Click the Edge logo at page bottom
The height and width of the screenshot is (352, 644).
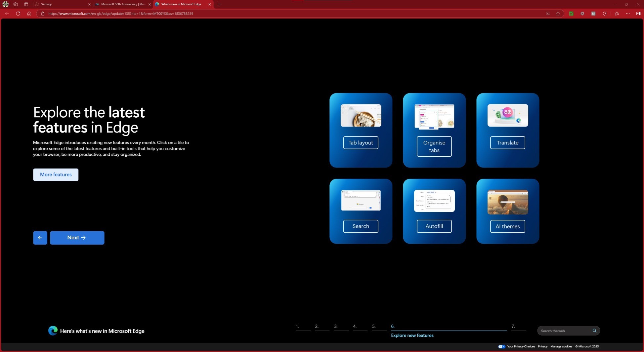pyautogui.click(x=53, y=331)
